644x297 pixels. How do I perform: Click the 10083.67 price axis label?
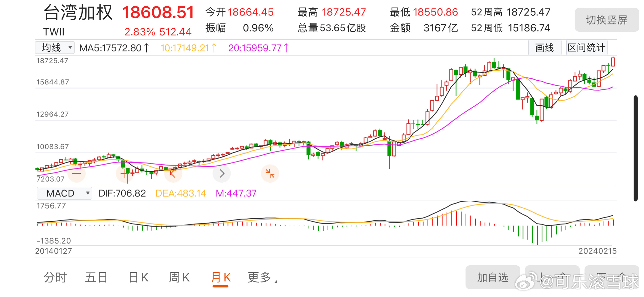point(52,147)
